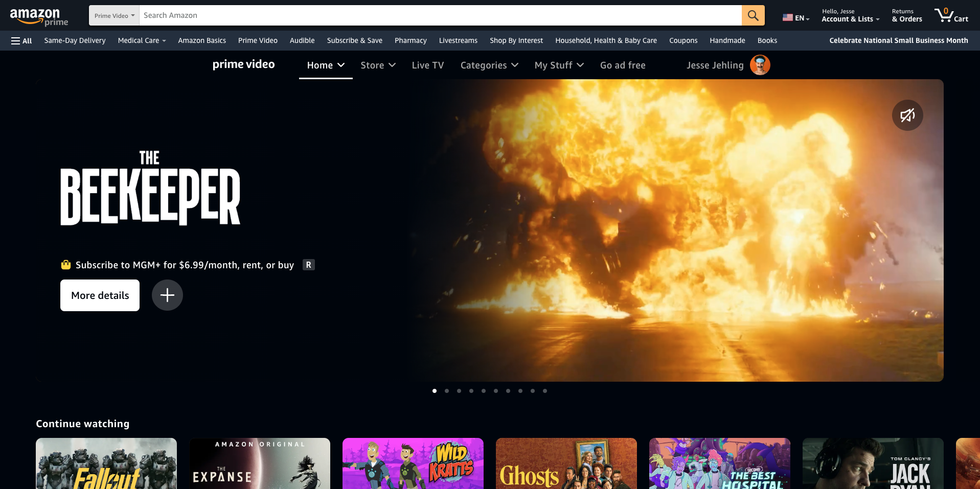This screenshot has width=980, height=489.
Task: Go to Amazon Basics
Action: 202,41
